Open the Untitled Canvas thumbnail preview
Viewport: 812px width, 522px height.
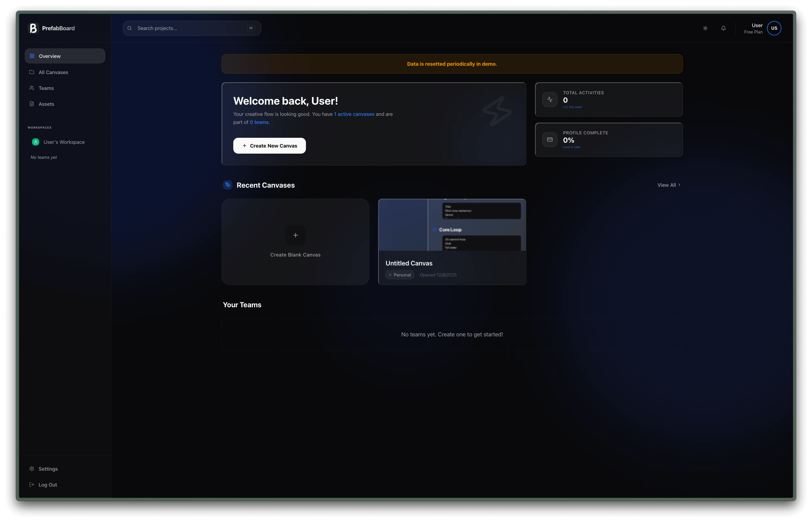[x=452, y=225]
